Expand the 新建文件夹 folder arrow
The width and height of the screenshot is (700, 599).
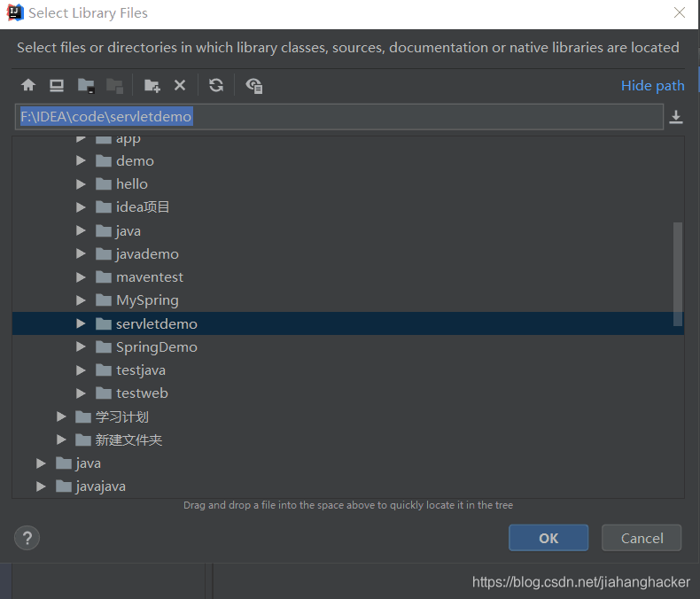[61, 440]
